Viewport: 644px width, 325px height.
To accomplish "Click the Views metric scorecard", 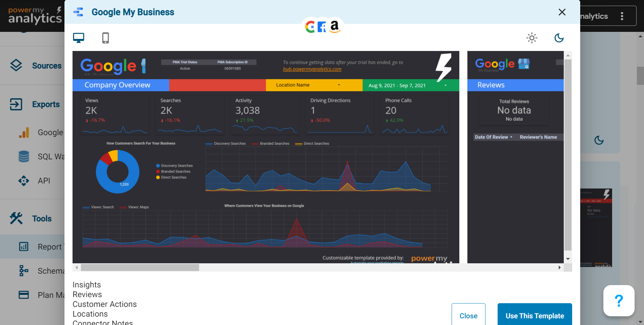I will pos(114,115).
